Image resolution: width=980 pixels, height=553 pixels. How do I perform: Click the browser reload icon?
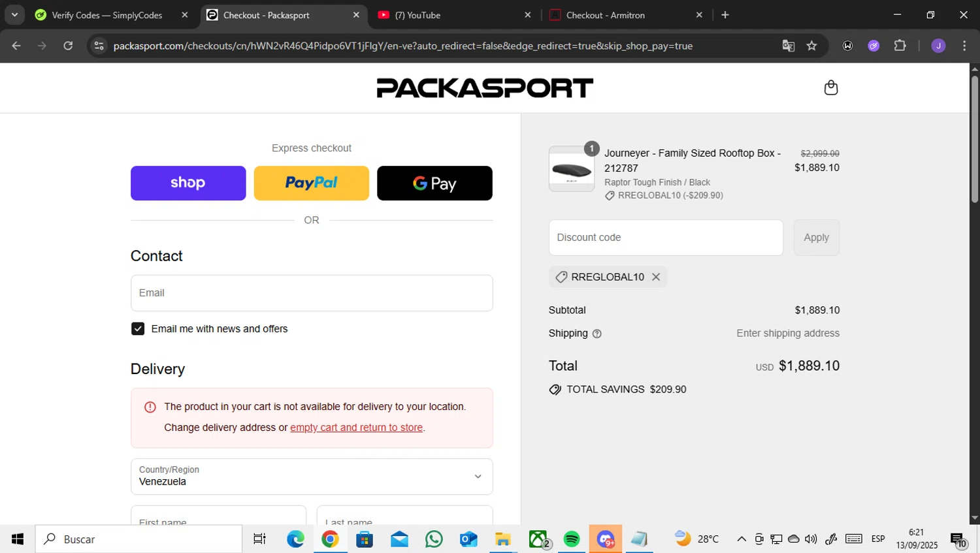[x=68, y=46]
